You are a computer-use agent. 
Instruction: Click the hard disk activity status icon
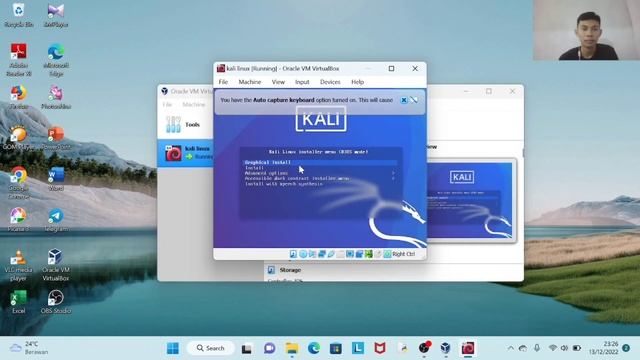pos(293,254)
